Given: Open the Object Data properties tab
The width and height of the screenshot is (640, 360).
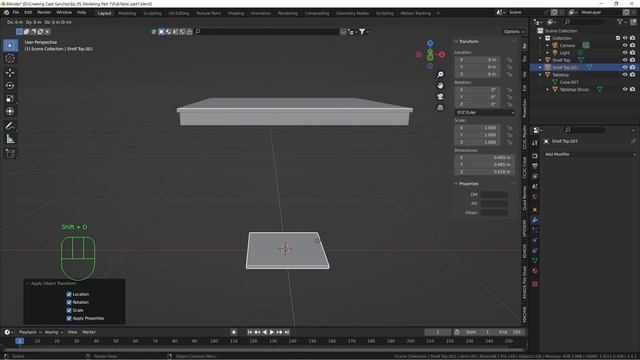Looking at the screenshot, I should coord(535,260).
